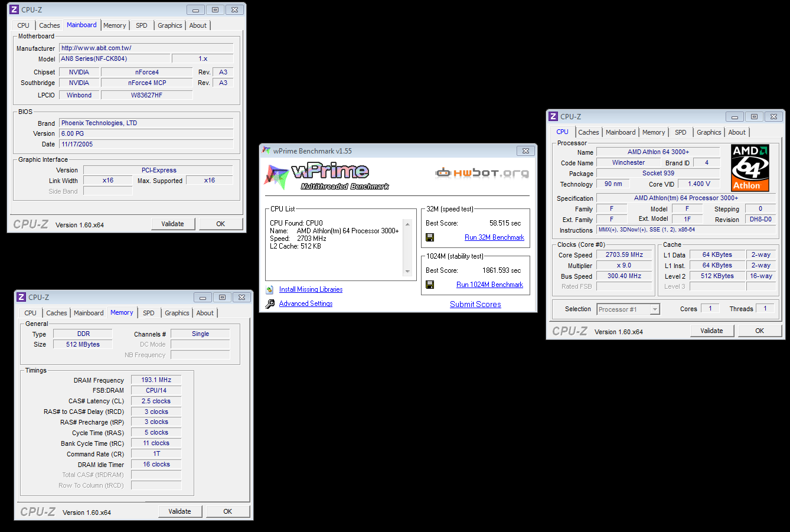Click the Core Speed 2703.59 MHz field

click(624, 254)
